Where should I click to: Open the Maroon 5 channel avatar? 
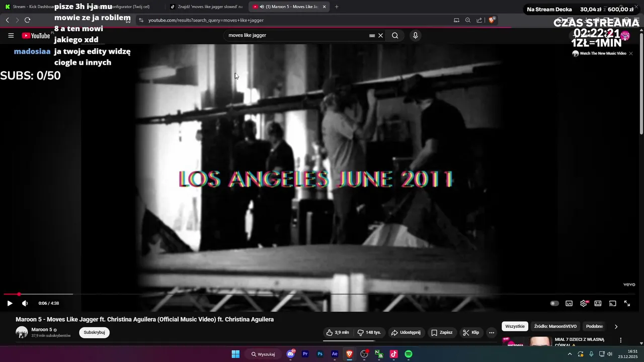click(22, 332)
